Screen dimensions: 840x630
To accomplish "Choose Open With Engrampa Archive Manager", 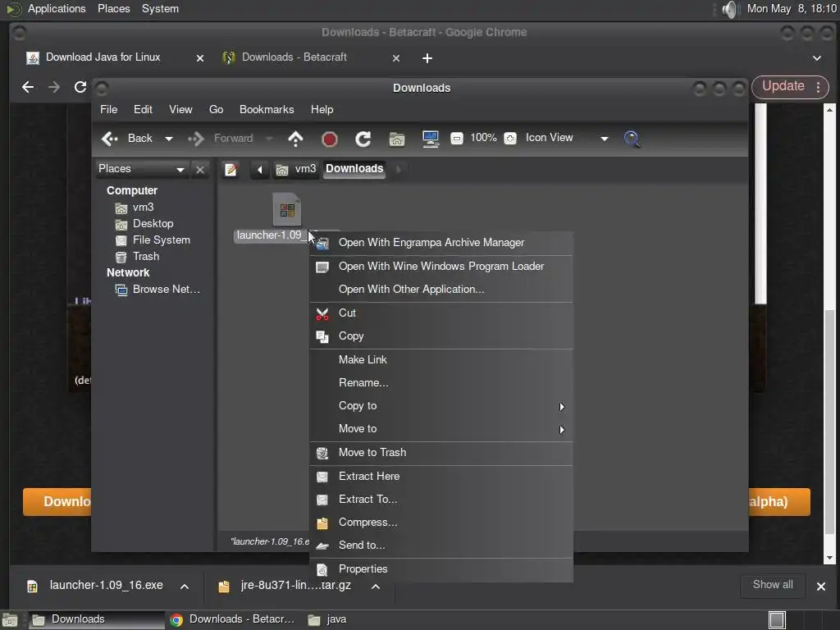I will tap(441, 243).
